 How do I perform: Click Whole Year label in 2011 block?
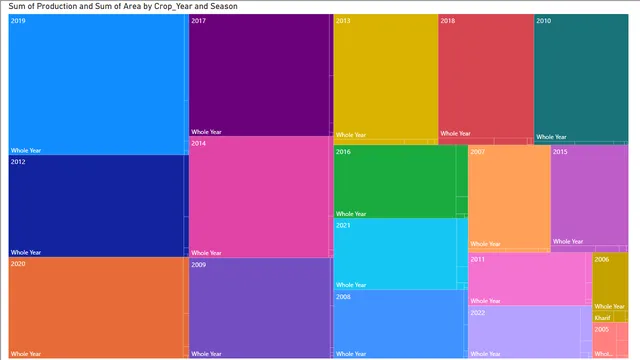pos(485,301)
